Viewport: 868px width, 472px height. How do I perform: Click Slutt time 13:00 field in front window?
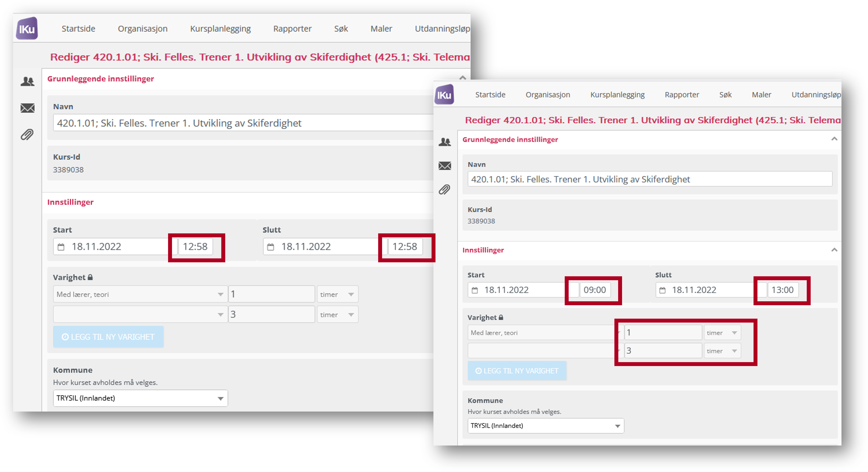(783, 290)
